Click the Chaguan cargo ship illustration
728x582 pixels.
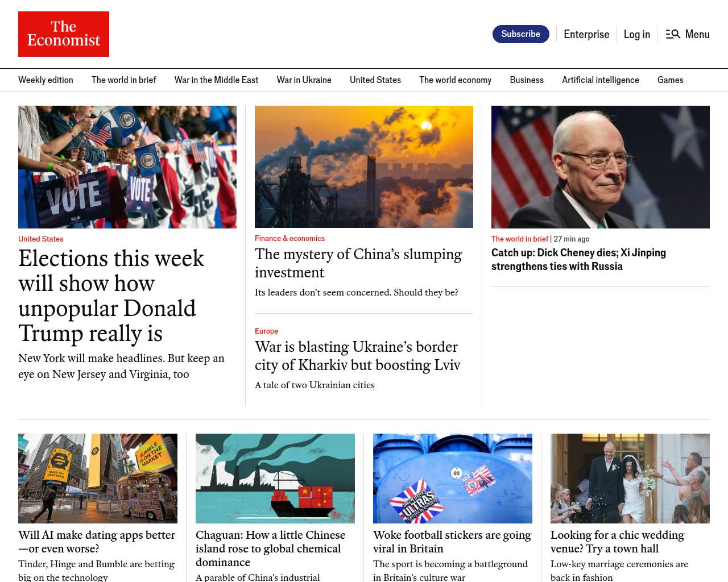(275, 479)
